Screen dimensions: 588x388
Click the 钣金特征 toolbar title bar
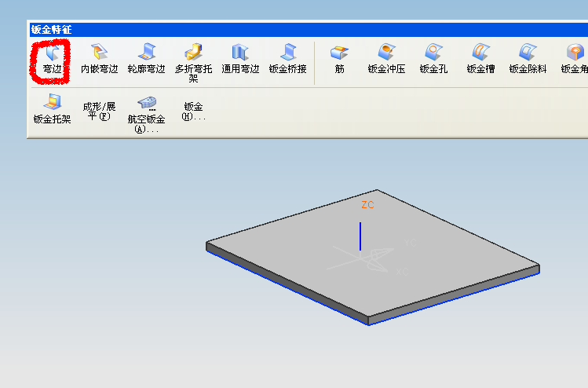pyautogui.click(x=309, y=30)
